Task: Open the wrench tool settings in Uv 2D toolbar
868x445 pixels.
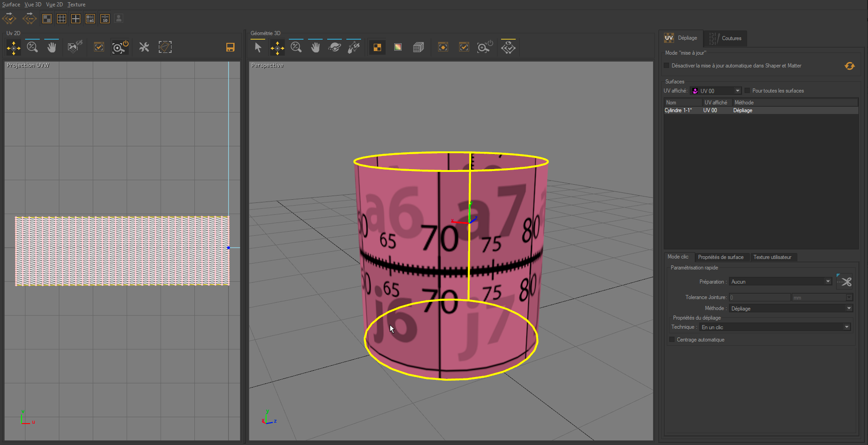Action: click(x=144, y=47)
